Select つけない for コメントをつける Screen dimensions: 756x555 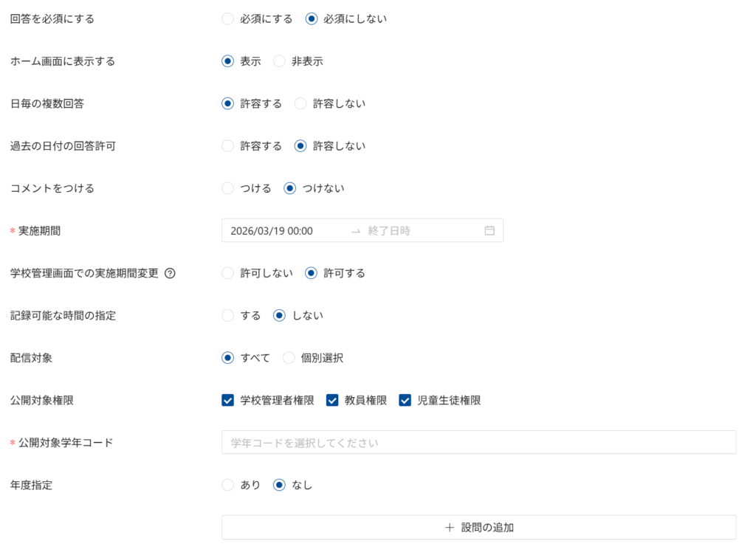click(x=290, y=188)
